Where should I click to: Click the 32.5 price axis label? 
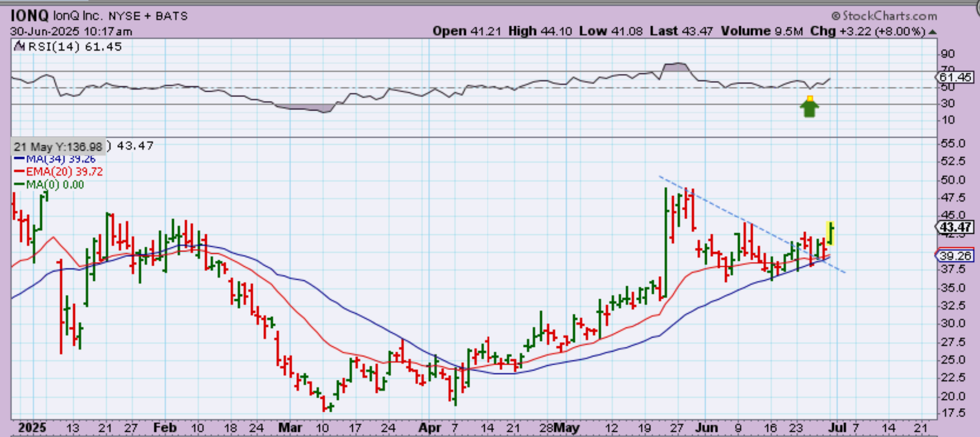pos(953,305)
